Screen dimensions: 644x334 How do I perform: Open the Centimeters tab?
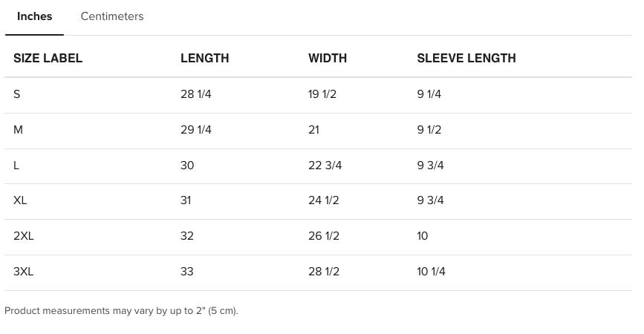[x=112, y=16]
